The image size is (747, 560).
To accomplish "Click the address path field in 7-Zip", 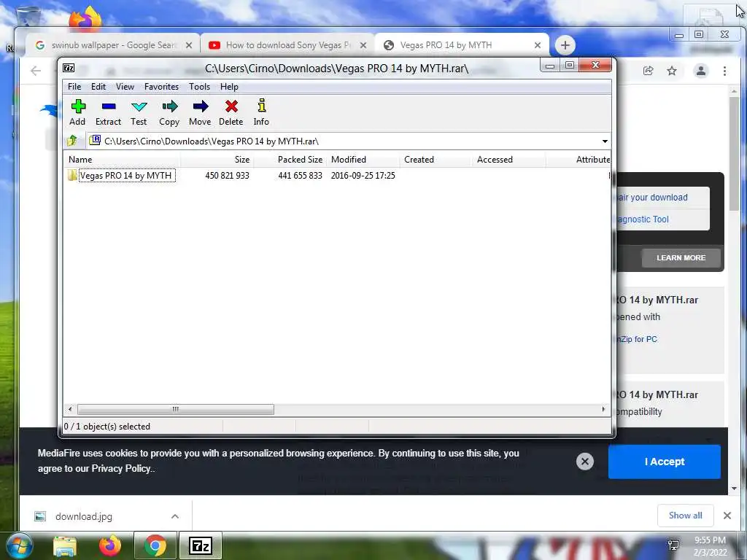I will tap(347, 141).
